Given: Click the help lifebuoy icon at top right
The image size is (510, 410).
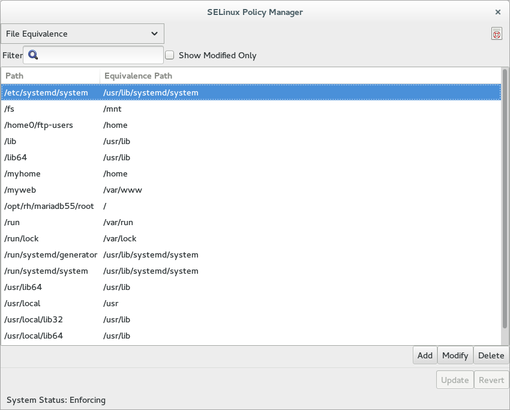Looking at the screenshot, I should [496, 34].
